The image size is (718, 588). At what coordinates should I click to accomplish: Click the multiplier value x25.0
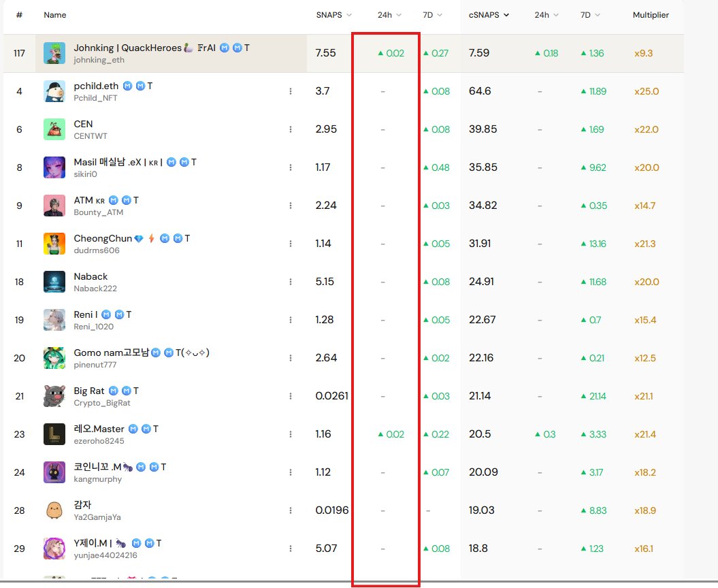coord(647,91)
